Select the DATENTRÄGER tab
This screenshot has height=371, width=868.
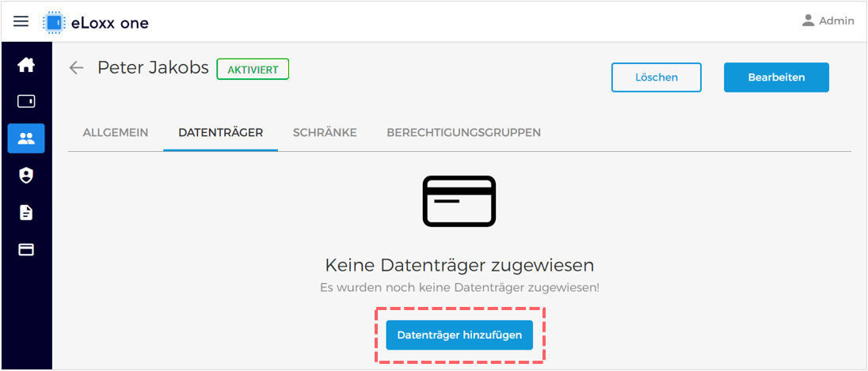[x=220, y=133]
